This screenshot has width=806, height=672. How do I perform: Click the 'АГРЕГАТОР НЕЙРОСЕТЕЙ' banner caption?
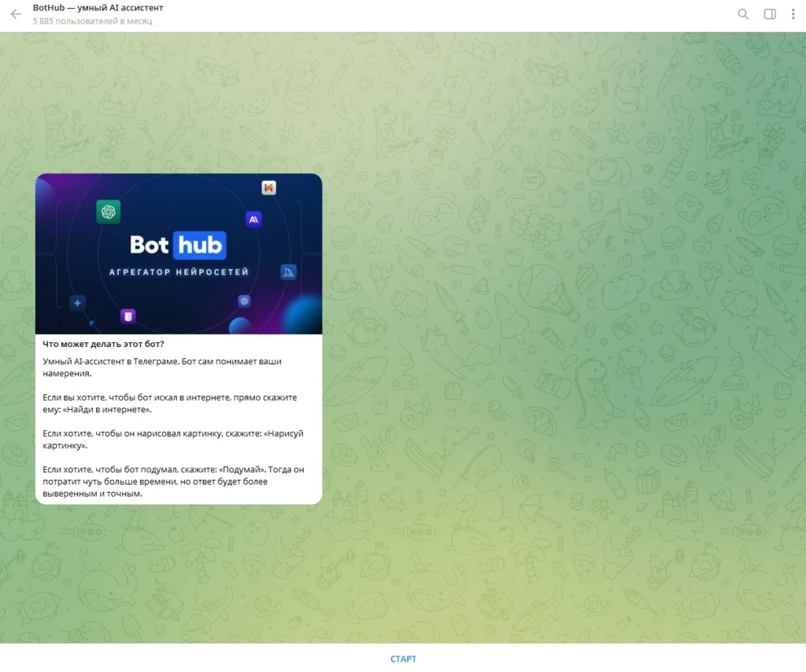pyautogui.click(x=179, y=271)
